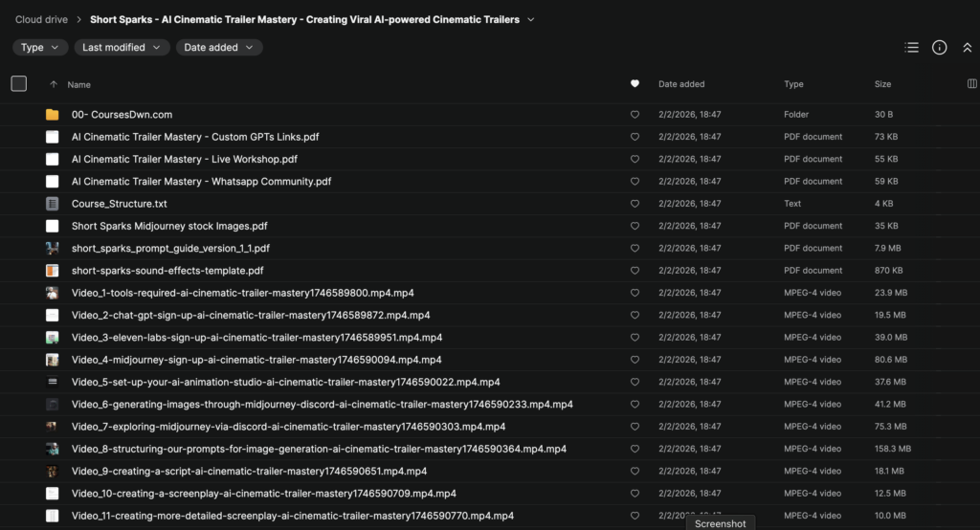Viewport: 980px width, 530px height.
Task: Click the Course_Structure.txt file icon
Action: [x=53, y=204]
